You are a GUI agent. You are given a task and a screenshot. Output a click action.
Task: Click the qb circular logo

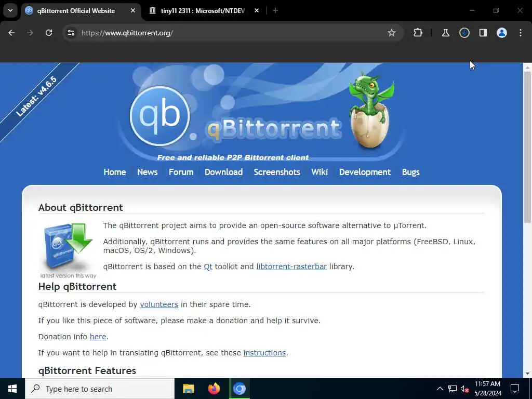point(160,116)
